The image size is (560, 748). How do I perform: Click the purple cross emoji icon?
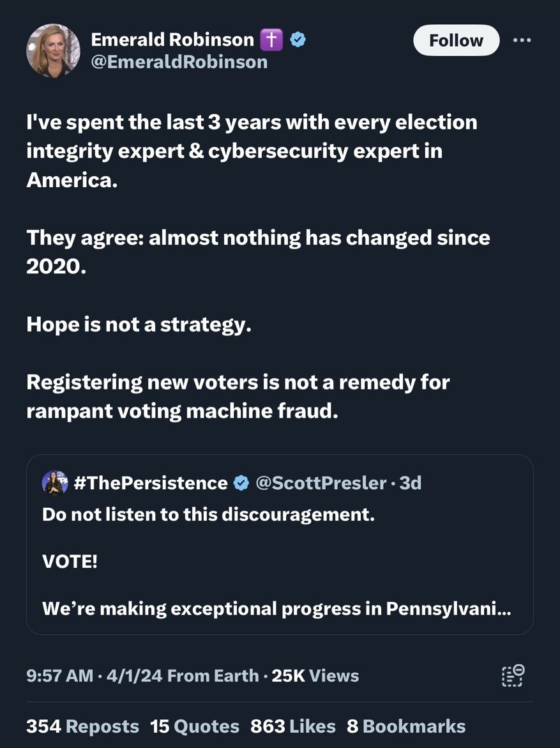pyautogui.click(x=271, y=40)
